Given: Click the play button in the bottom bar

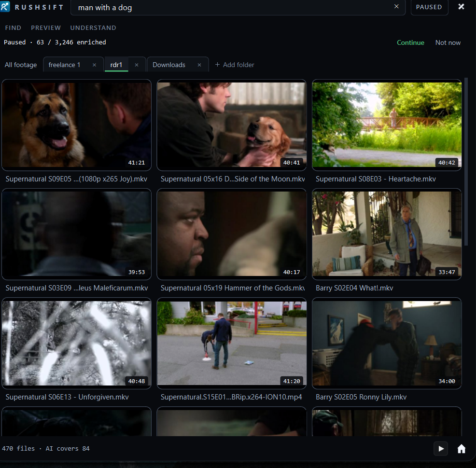Looking at the screenshot, I should pyautogui.click(x=441, y=449).
